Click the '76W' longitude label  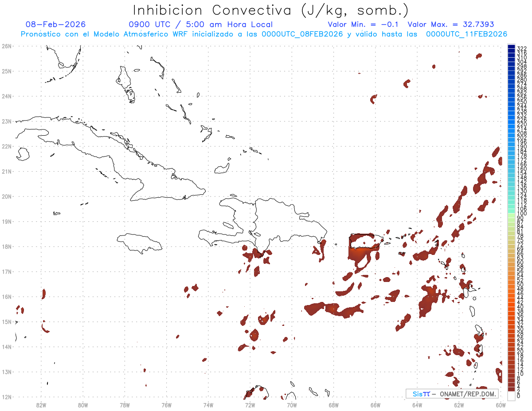pyautogui.click(x=167, y=405)
